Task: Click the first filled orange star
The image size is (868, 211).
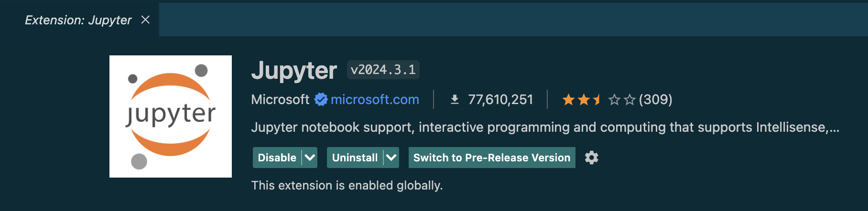Action: coord(568,100)
